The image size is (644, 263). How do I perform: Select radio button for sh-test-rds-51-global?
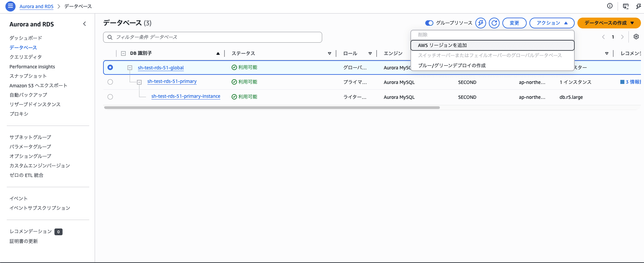110,67
